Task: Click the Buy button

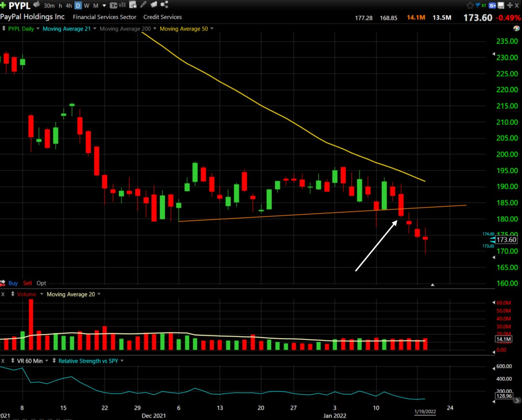Action: [13, 283]
